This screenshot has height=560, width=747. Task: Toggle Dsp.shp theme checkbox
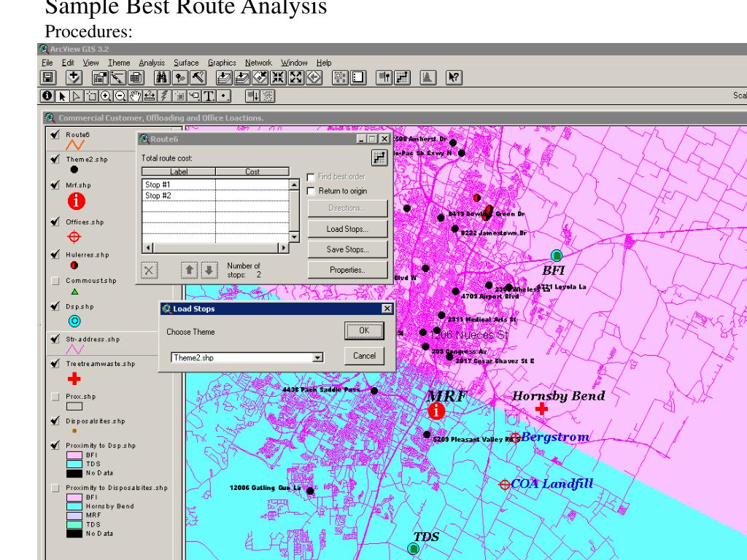pyautogui.click(x=55, y=306)
